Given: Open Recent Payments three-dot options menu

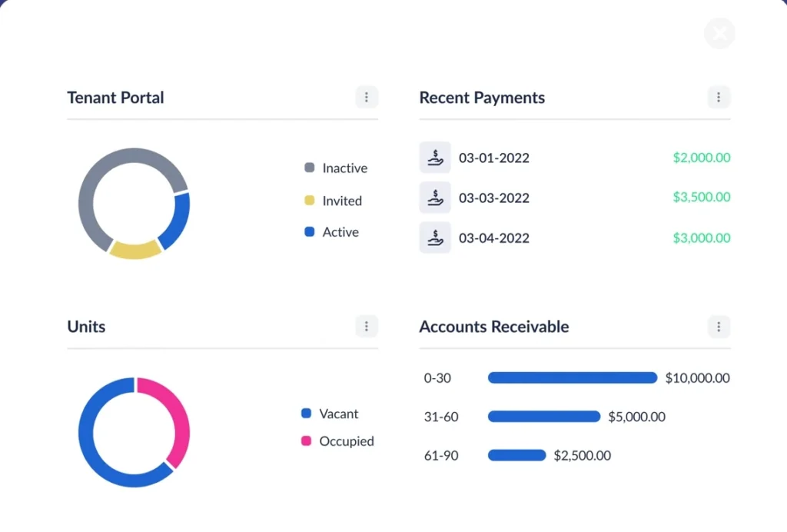Looking at the screenshot, I should 719,98.
